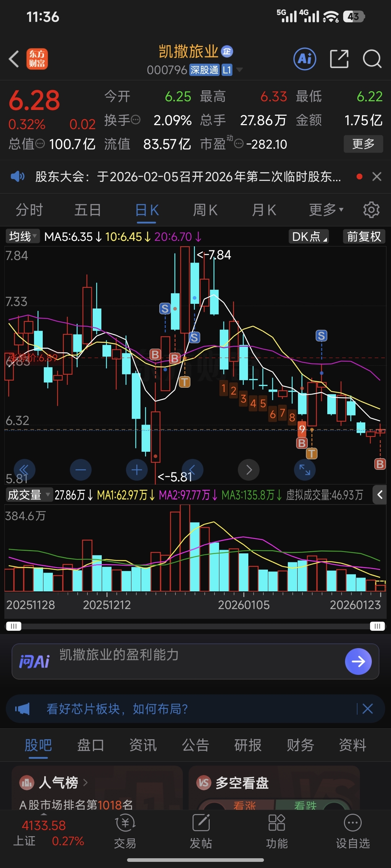The width and height of the screenshot is (391, 868).
Task: Send the Ai question with arrow button
Action: coord(358,661)
